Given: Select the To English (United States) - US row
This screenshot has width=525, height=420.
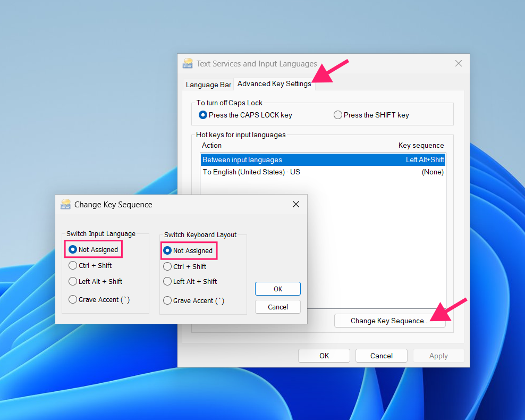Looking at the screenshot, I should click(x=323, y=172).
